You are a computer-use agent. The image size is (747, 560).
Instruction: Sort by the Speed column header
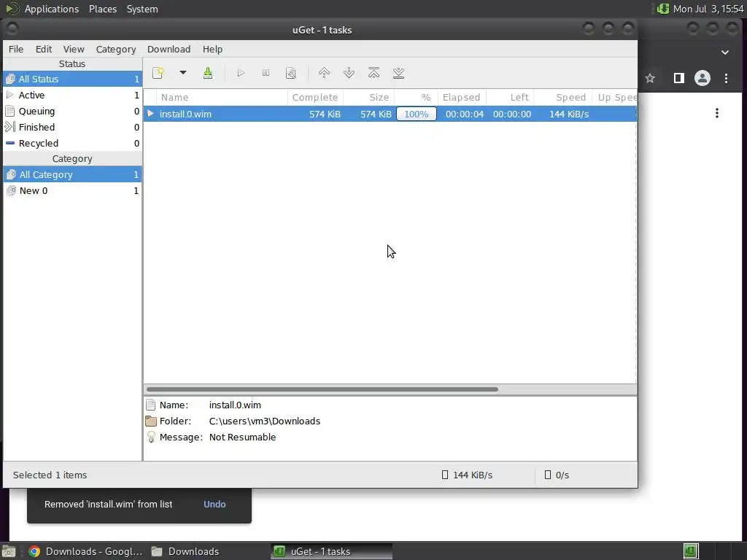[x=562, y=97]
